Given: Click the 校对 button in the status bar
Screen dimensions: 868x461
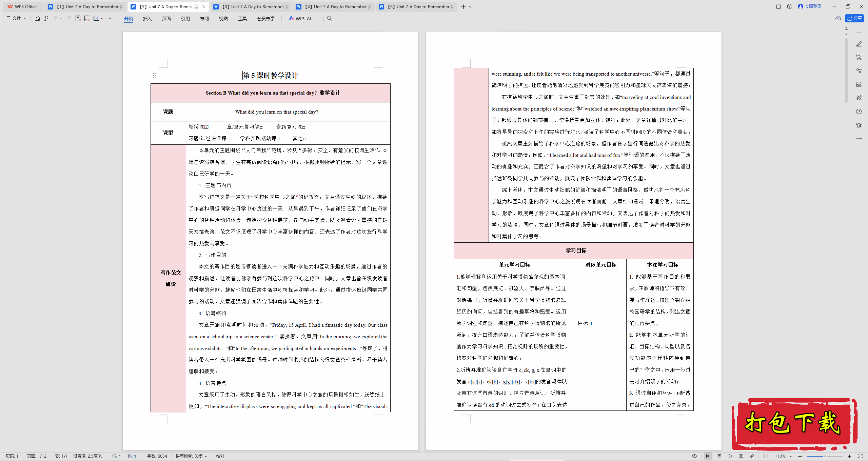Looking at the screenshot, I should (x=220, y=456).
